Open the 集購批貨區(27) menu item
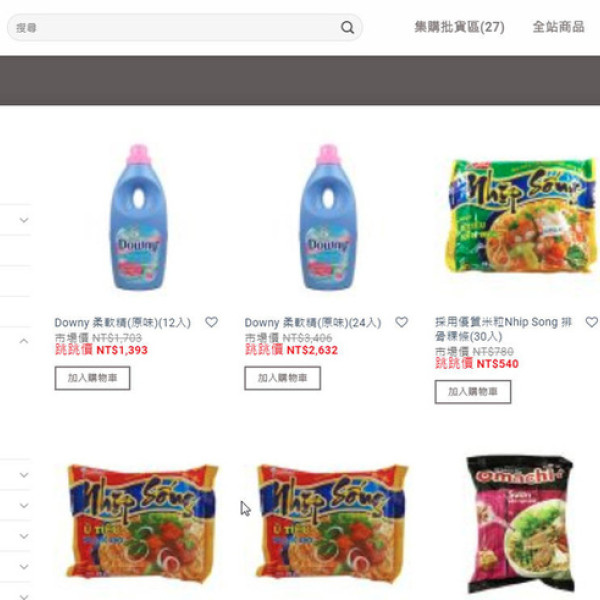Viewport: 600px width, 600px height. point(459,27)
